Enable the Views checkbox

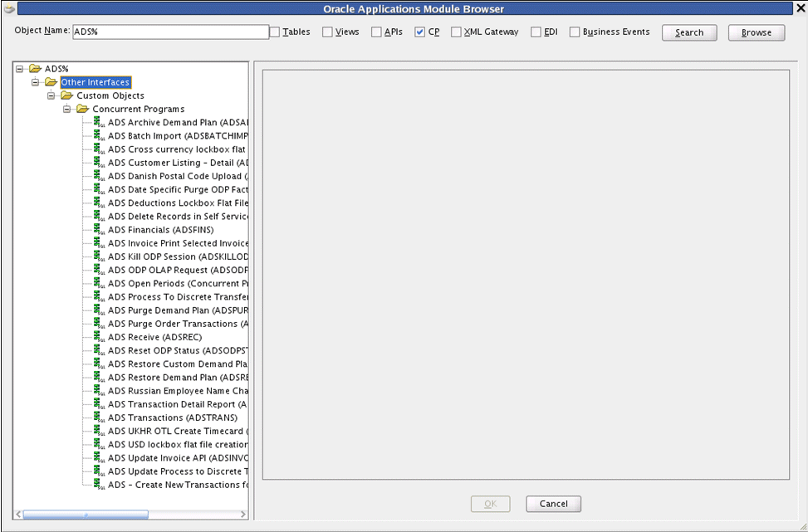click(328, 32)
